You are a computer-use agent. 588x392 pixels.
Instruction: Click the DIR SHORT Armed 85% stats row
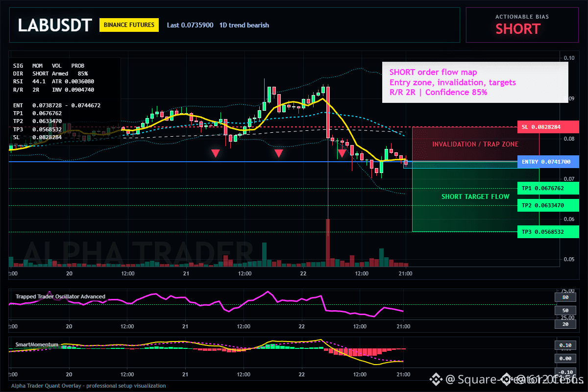click(x=50, y=73)
